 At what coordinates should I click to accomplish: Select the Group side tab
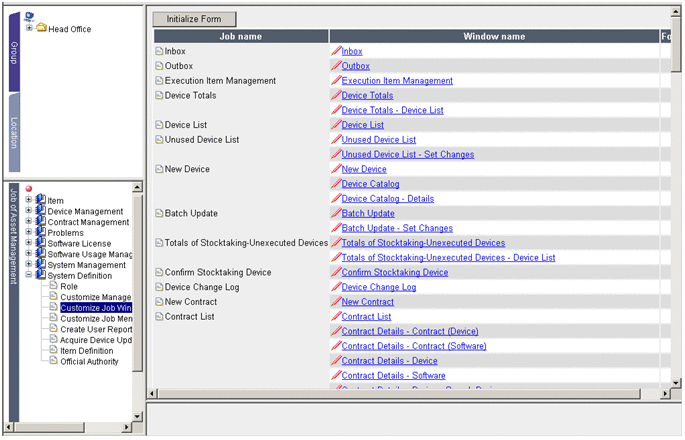[x=14, y=52]
